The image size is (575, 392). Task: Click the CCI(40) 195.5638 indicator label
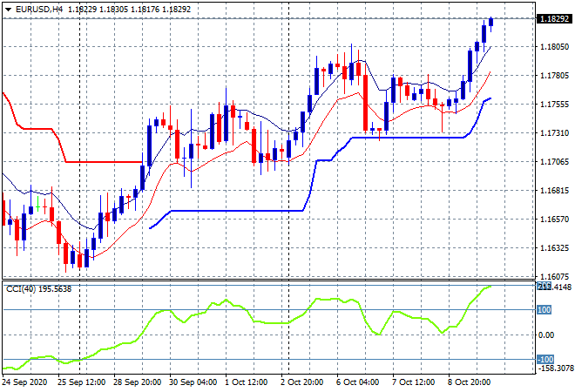[39, 289]
